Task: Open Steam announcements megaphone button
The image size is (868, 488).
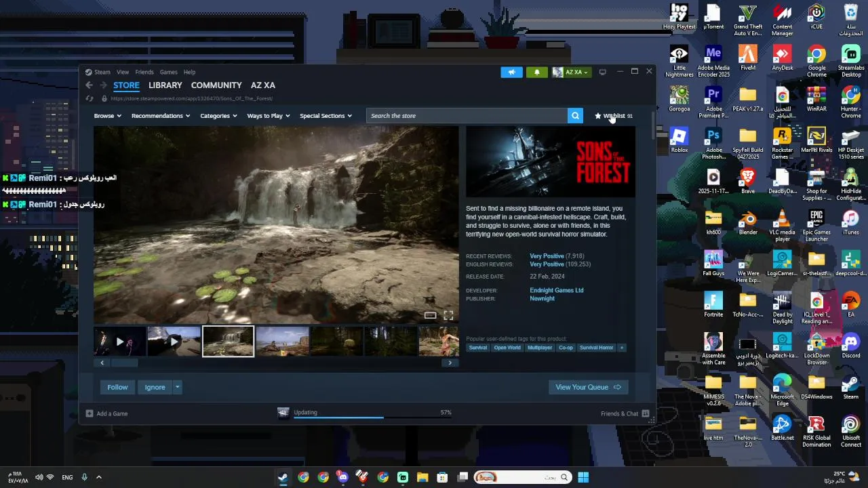Action: pyautogui.click(x=512, y=72)
